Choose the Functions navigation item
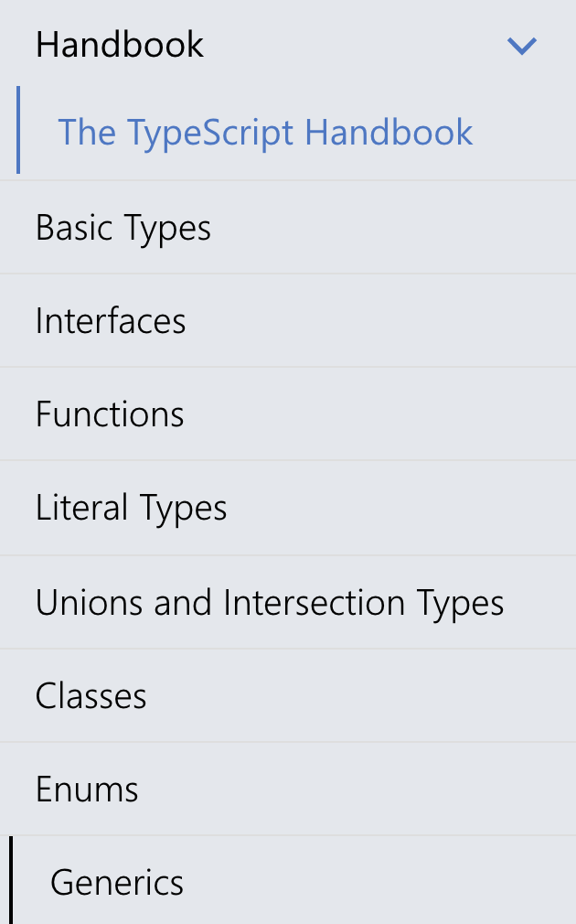 coord(110,414)
